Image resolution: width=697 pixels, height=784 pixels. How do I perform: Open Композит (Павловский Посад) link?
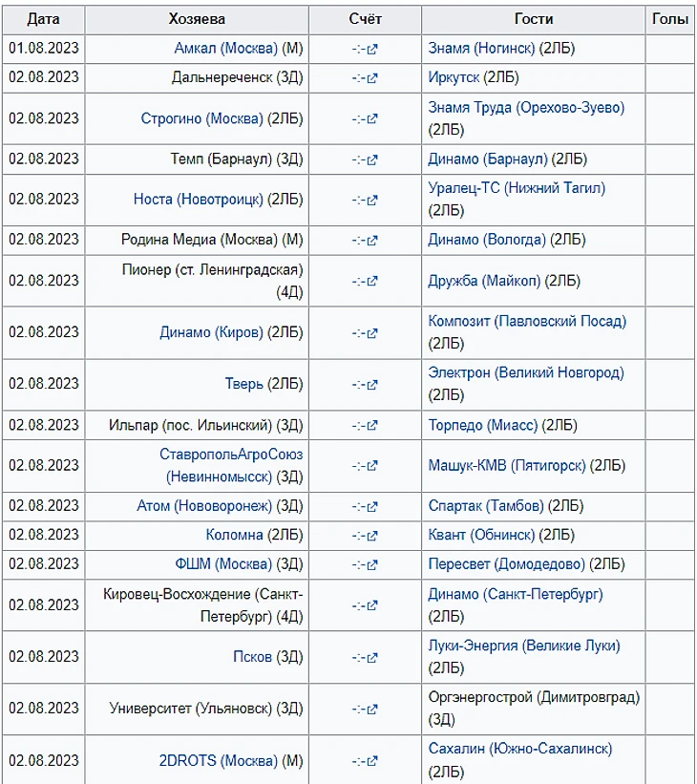pyautogui.click(x=527, y=321)
